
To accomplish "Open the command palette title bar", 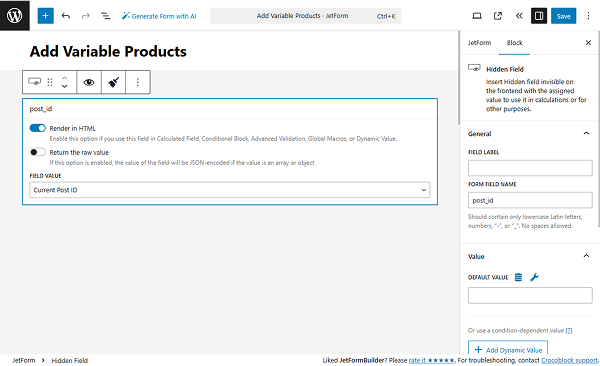I will pyautogui.click(x=305, y=16).
